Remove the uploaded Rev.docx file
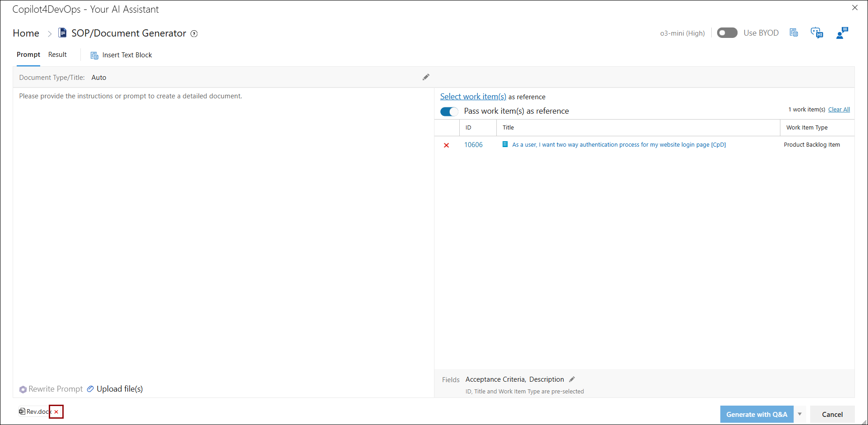Screen dimensions: 868x425 point(56,412)
